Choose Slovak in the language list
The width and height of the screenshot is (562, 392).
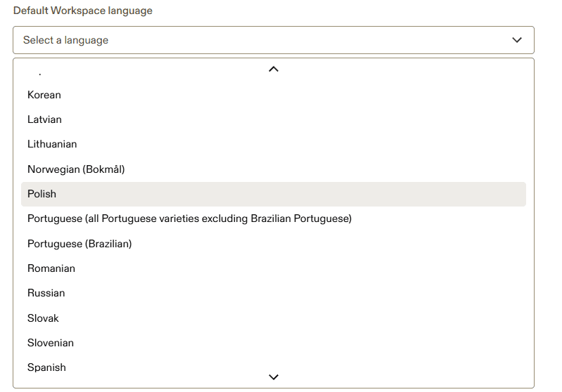click(x=44, y=318)
